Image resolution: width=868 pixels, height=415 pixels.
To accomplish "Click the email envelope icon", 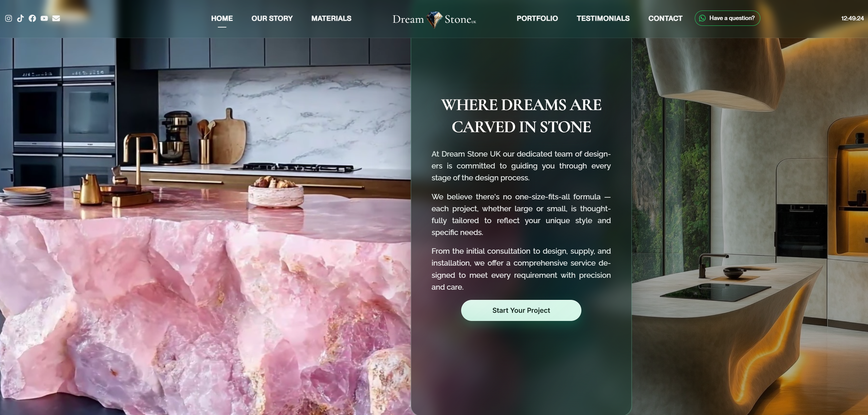I will pyautogui.click(x=56, y=18).
